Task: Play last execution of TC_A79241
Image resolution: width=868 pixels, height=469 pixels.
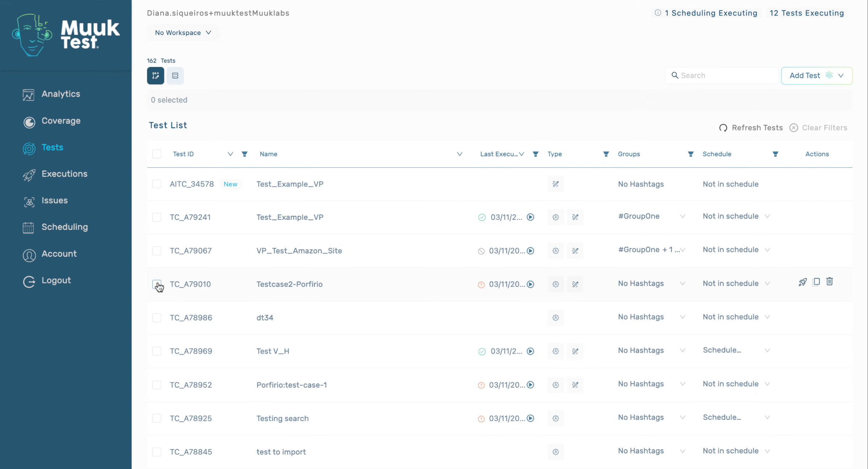Action: 530,217
